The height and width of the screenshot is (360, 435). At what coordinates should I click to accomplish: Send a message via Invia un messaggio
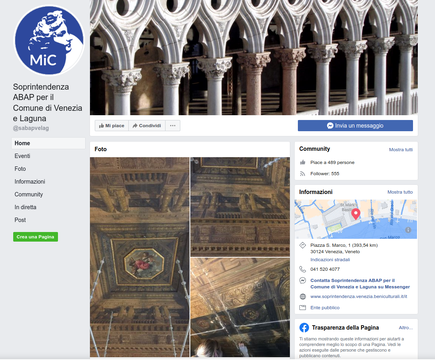355,126
